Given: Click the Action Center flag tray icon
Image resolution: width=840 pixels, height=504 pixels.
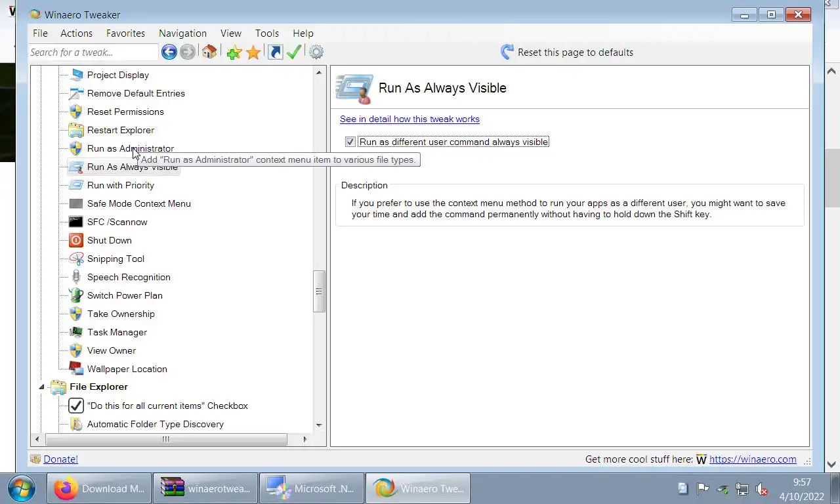Looking at the screenshot, I should (x=703, y=489).
